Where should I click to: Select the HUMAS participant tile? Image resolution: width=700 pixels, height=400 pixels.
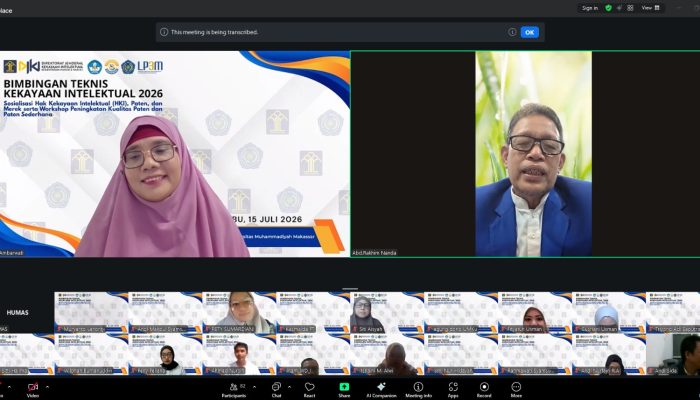pyautogui.click(x=26, y=312)
